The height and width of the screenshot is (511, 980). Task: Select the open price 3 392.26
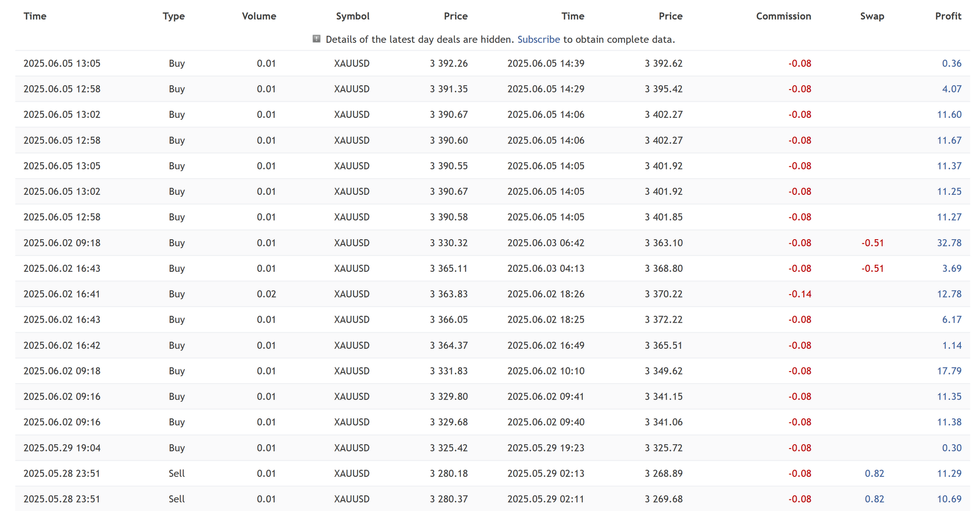tap(448, 63)
